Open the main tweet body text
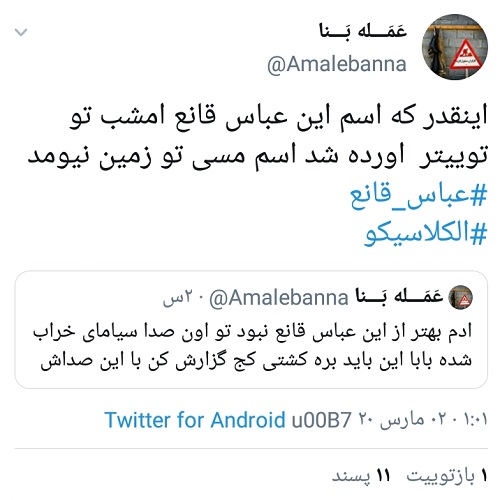Image resolution: width=500 pixels, height=500 pixels. click(257, 136)
